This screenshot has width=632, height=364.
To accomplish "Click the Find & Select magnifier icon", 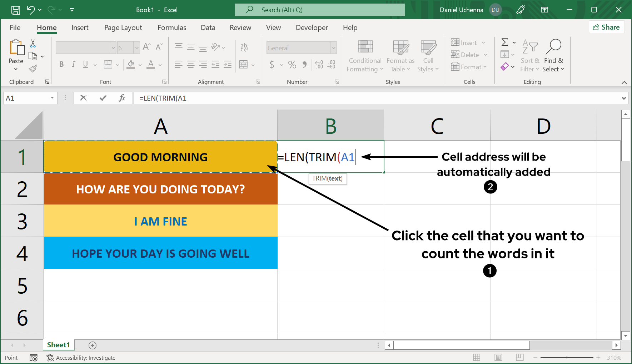I will pyautogui.click(x=553, y=47).
